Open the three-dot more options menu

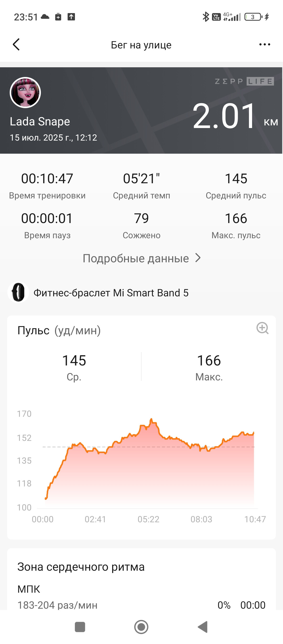(x=265, y=45)
